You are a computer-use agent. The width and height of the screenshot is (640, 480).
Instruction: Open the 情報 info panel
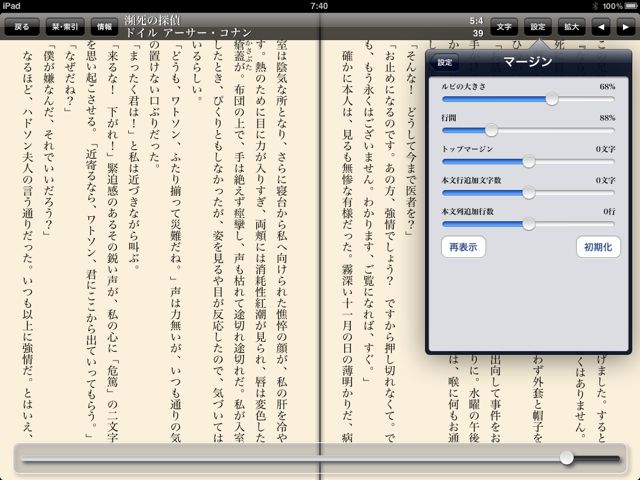coord(104,27)
